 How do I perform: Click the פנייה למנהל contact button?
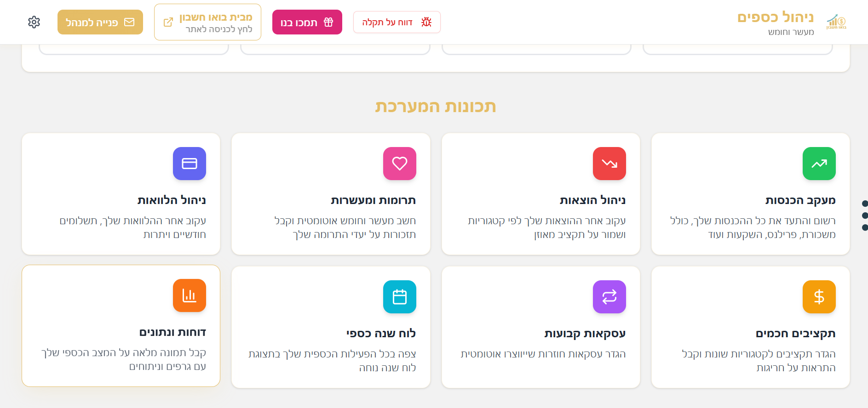100,22
